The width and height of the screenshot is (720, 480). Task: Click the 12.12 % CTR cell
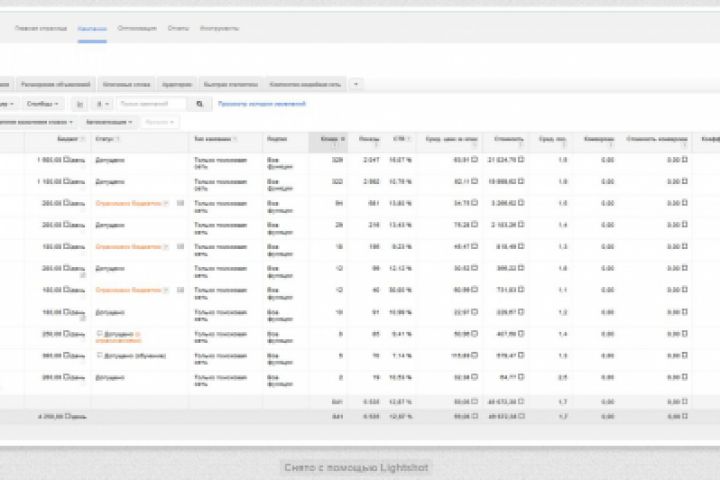pos(400,269)
